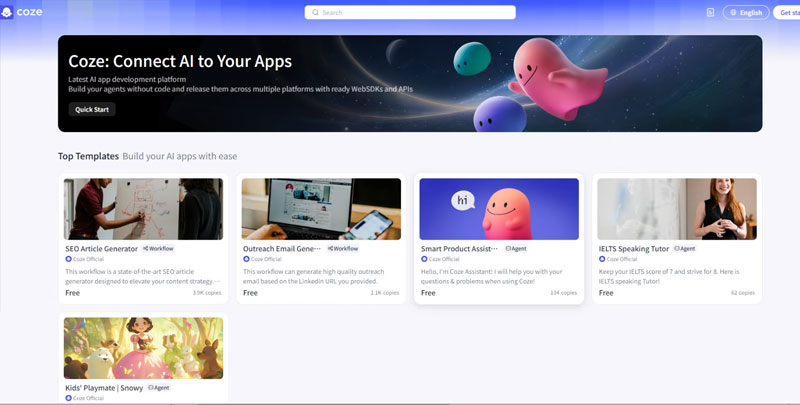Click the search magnifier icon
Screen dimensions: 800x405
click(x=316, y=13)
